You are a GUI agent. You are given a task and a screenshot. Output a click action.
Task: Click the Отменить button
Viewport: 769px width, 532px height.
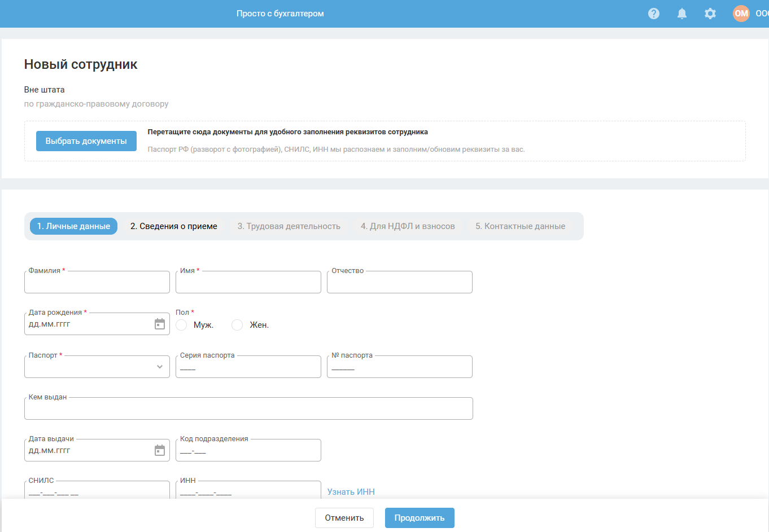[x=344, y=518]
